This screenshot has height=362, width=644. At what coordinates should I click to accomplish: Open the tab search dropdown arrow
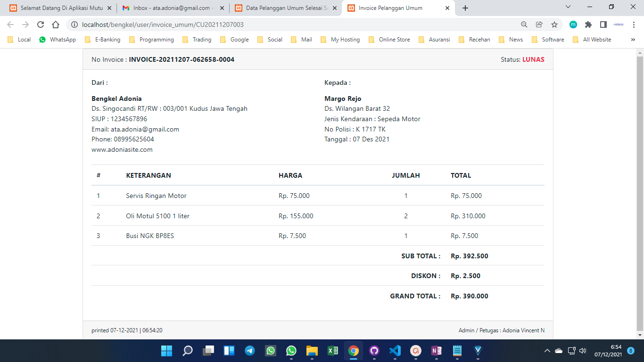(x=568, y=7)
